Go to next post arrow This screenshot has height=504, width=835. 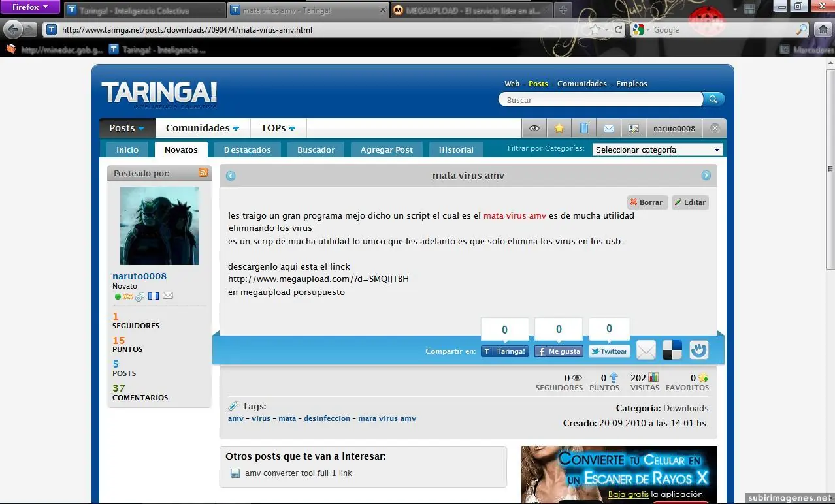pos(706,175)
